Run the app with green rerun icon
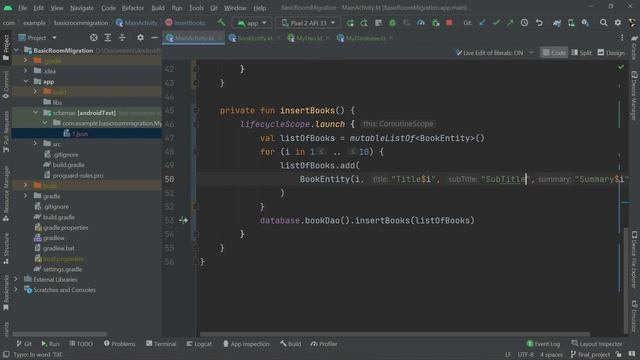The height and width of the screenshot is (360, 640). [350, 23]
